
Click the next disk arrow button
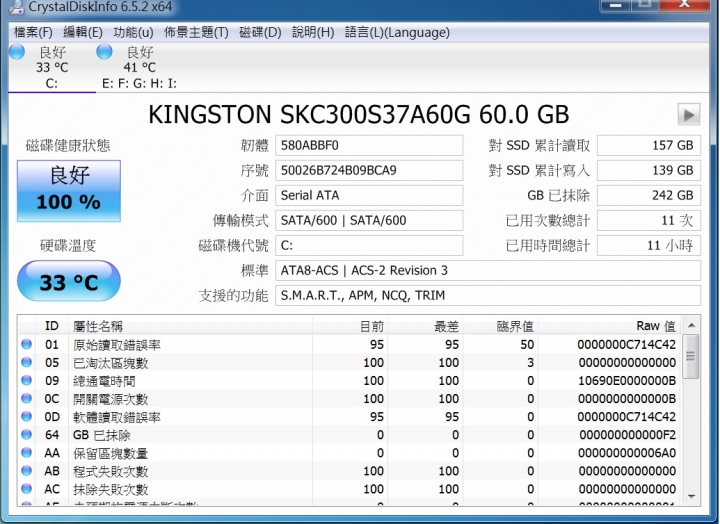(x=689, y=114)
